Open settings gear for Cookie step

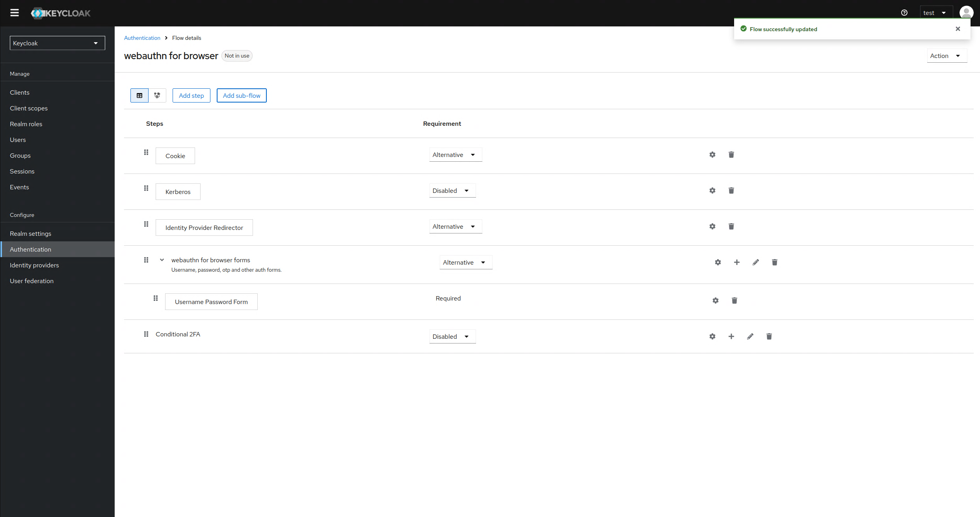712,155
